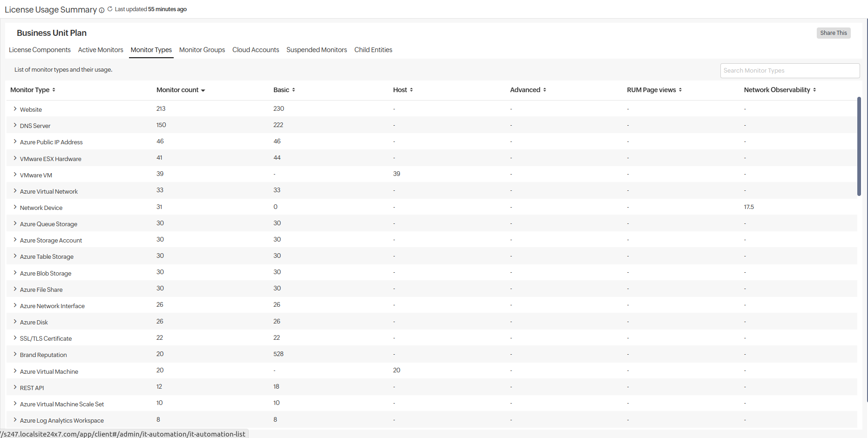This screenshot has height=438, width=868.
Task: Click the RUM Page views sort icon
Action: [680, 90]
